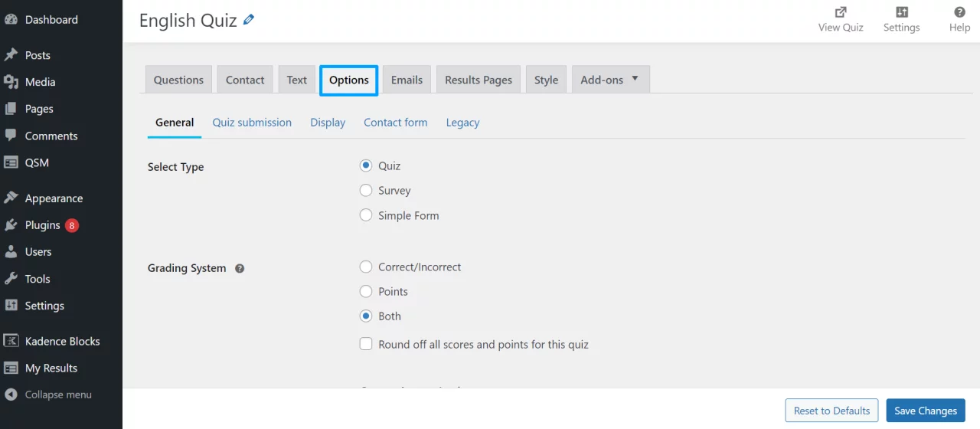Expand the Add-ons dropdown arrow
The height and width of the screenshot is (429, 980).
(x=635, y=79)
